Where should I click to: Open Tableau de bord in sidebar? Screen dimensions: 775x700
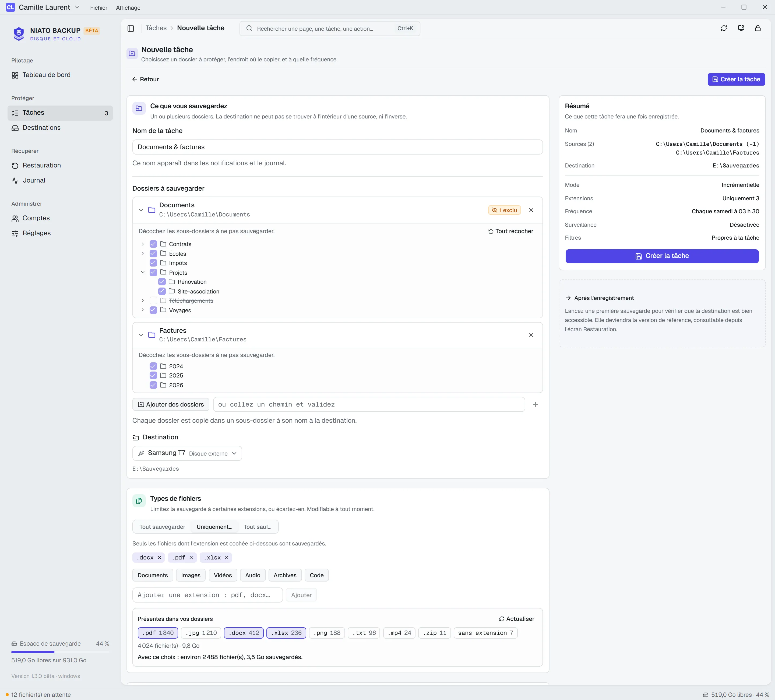60,75
